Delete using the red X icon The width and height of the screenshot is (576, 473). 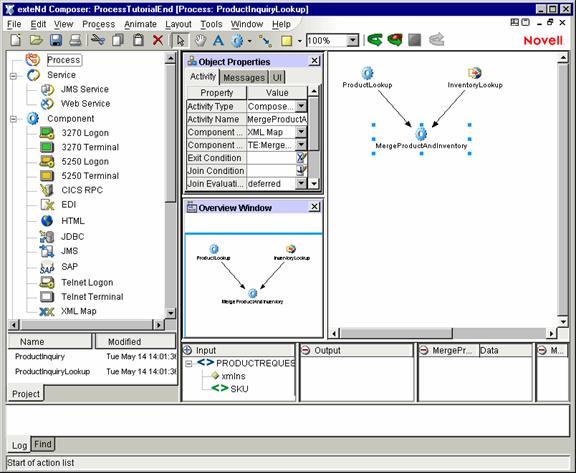click(x=158, y=40)
